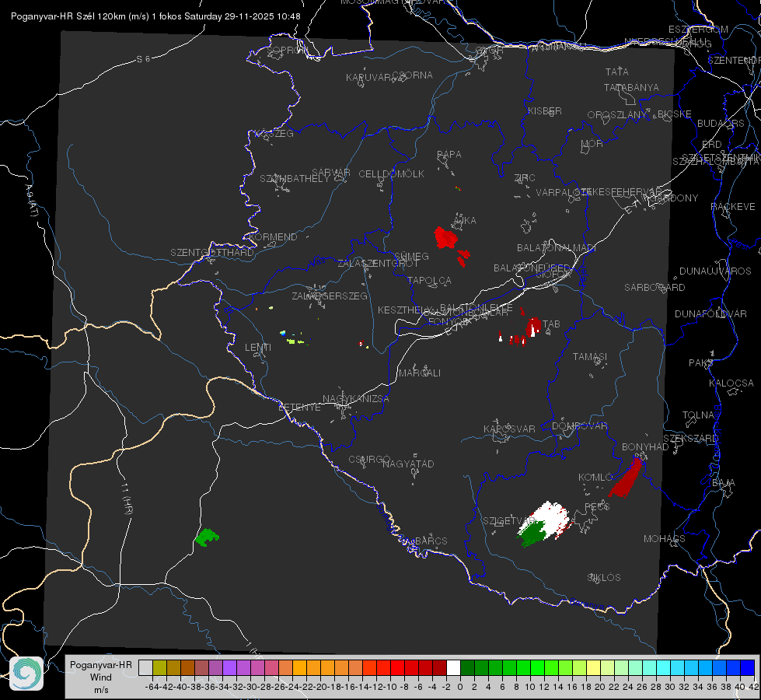Click the TAMASI label
761x700 pixels.
tap(590, 357)
